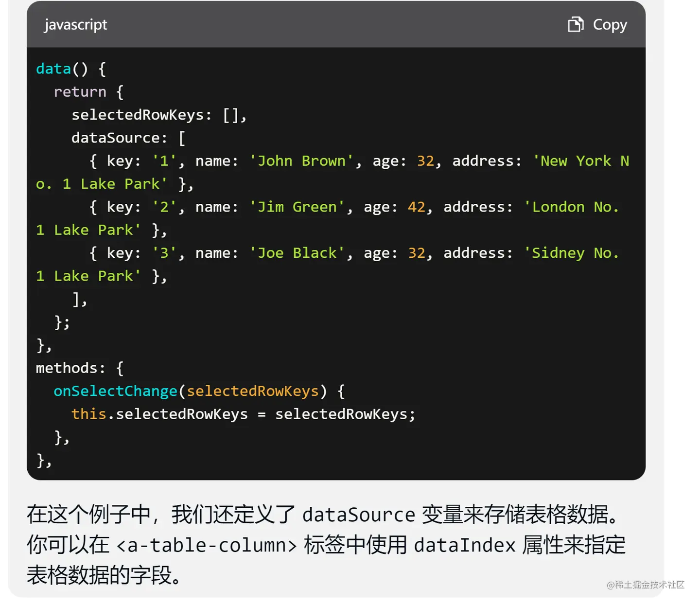Click selectedRowKeys: [] declaration line

pos(159,115)
